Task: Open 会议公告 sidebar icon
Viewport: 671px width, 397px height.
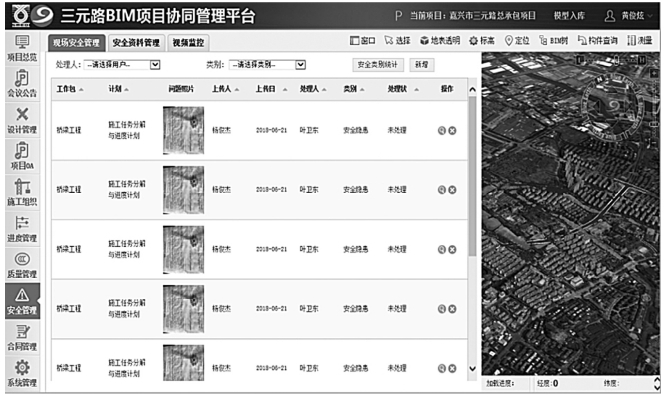Action: [x=22, y=84]
